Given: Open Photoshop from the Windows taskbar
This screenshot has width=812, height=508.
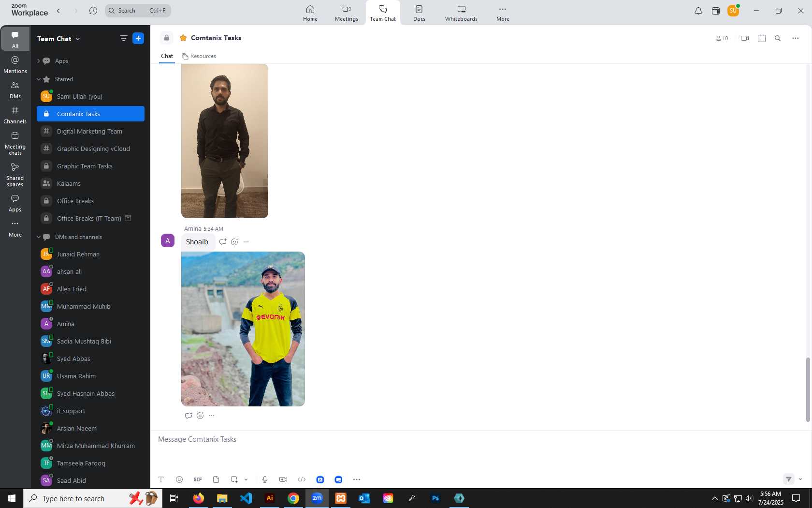Looking at the screenshot, I should click(x=435, y=498).
